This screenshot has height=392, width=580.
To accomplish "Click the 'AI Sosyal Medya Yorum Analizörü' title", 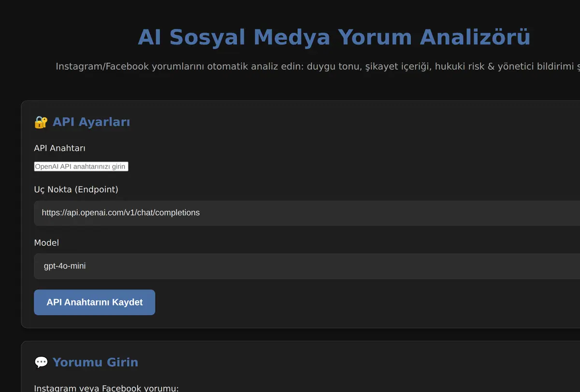I will pos(334,37).
